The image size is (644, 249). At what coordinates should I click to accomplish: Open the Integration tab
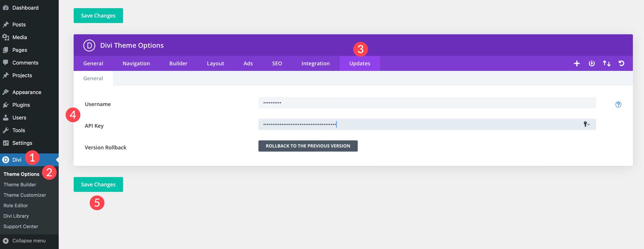pos(316,63)
